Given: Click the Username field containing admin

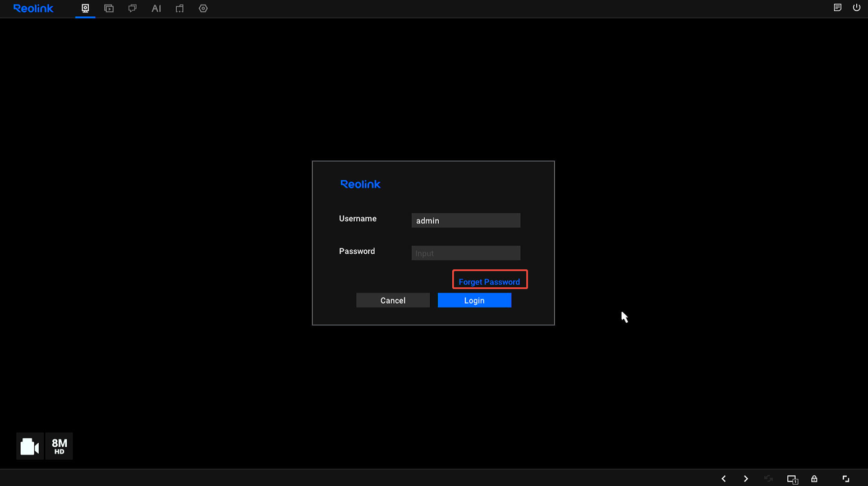Looking at the screenshot, I should 466,221.
